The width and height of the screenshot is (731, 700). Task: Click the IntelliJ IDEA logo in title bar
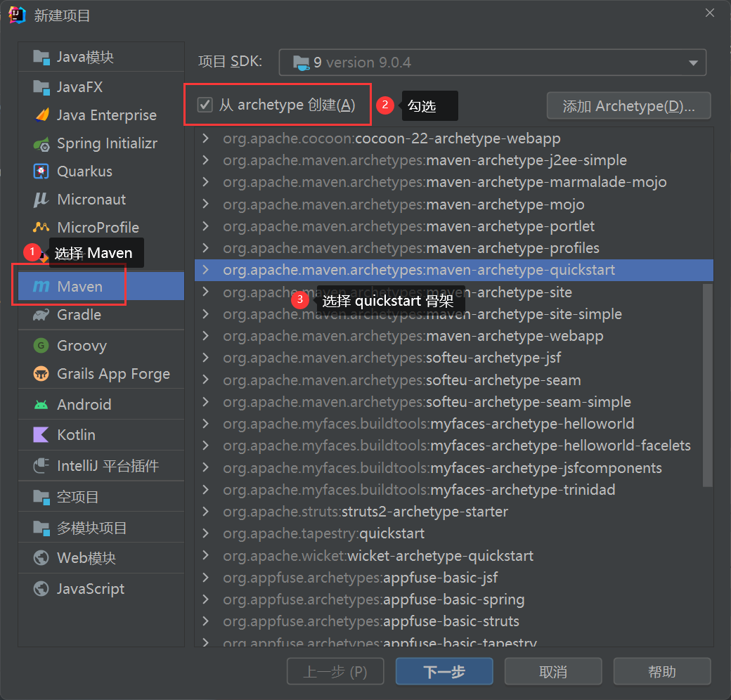[x=18, y=15]
